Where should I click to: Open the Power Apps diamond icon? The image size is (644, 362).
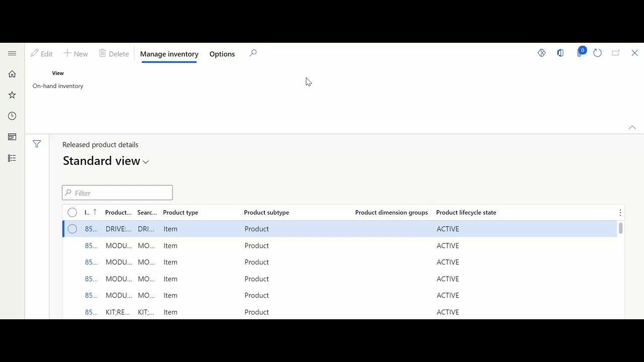pyautogui.click(x=541, y=53)
